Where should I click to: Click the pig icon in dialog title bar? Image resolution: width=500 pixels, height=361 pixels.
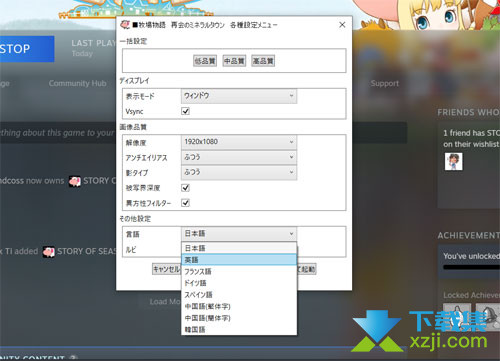125,25
